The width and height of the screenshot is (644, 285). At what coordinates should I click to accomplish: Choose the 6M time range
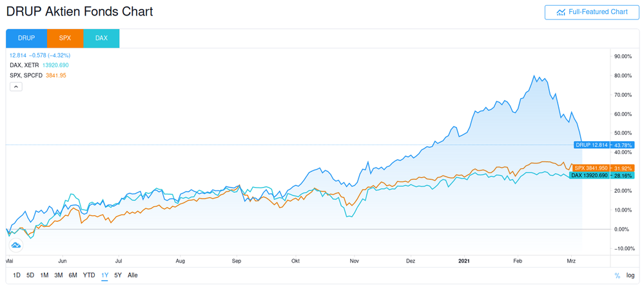[x=73, y=275]
